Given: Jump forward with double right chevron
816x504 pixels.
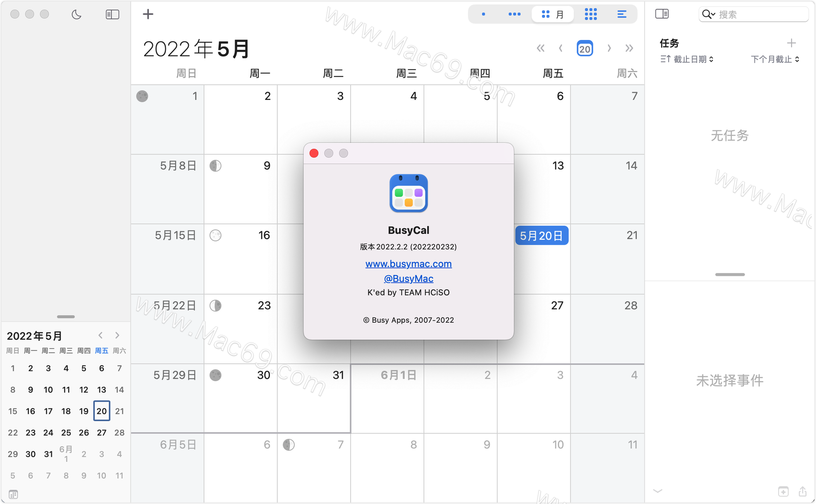Looking at the screenshot, I should click(629, 48).
